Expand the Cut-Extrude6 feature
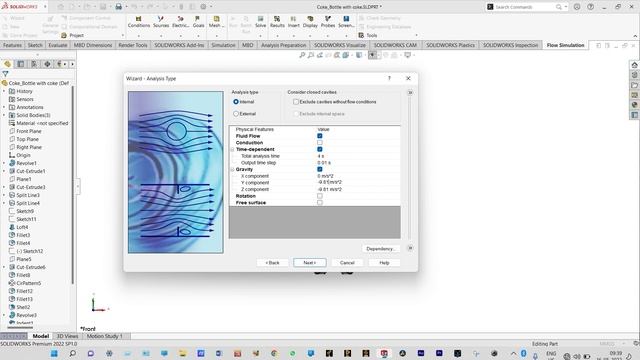The image size is (640, 360). (4, 267)
